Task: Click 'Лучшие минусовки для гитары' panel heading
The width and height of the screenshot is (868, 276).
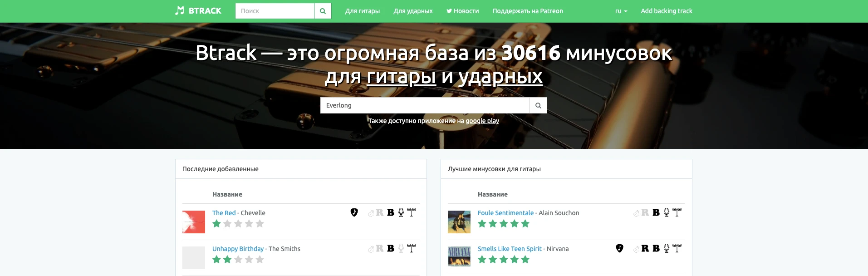Action: pyautogui.click(x=494, y=169)
